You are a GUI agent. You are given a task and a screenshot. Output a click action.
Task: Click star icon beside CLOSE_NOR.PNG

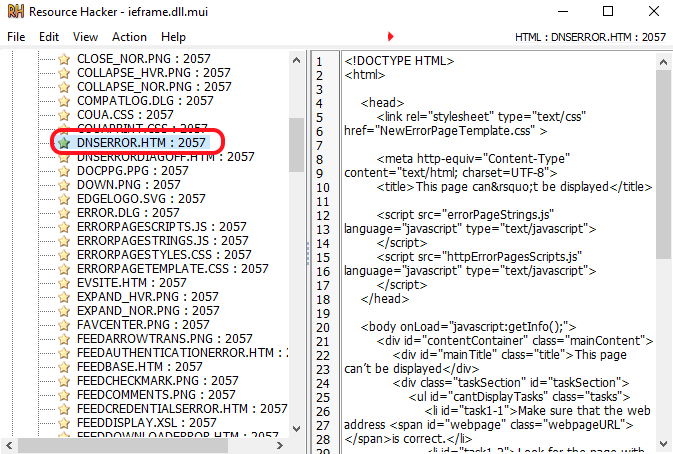[x=65, y=59]
